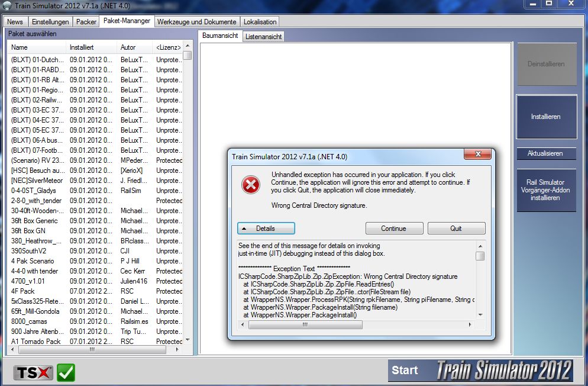Select the (BLXT) 02-Railw... package row
The width and height of the screenshot is (588, 386).
coord(95,100)
